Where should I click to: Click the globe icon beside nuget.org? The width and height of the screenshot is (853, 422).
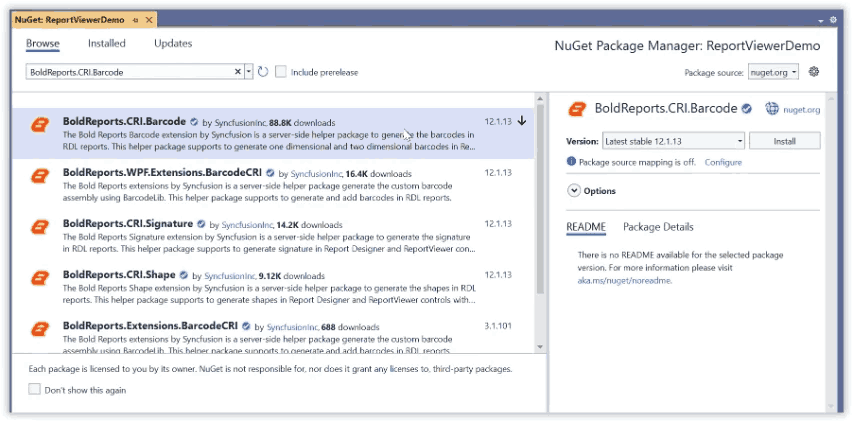pyautogui.click(x=772, y=109)
